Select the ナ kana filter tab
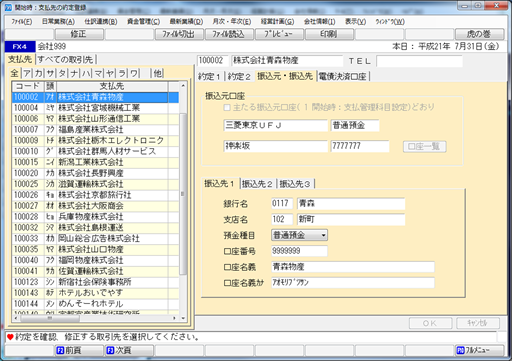Image resolution: width=512 pixels, height=361 pixels. pos(74,73)
